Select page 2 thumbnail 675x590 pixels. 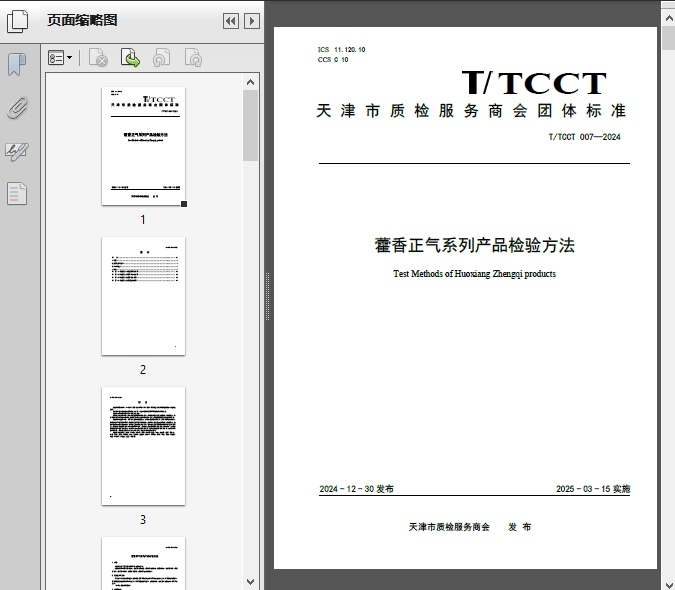coord(143,296)
